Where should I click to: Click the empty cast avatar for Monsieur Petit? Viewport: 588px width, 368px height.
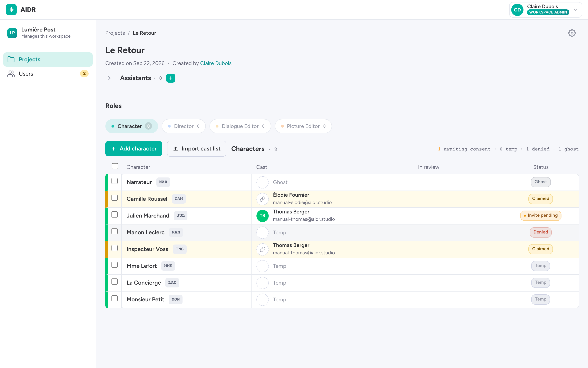262,300
